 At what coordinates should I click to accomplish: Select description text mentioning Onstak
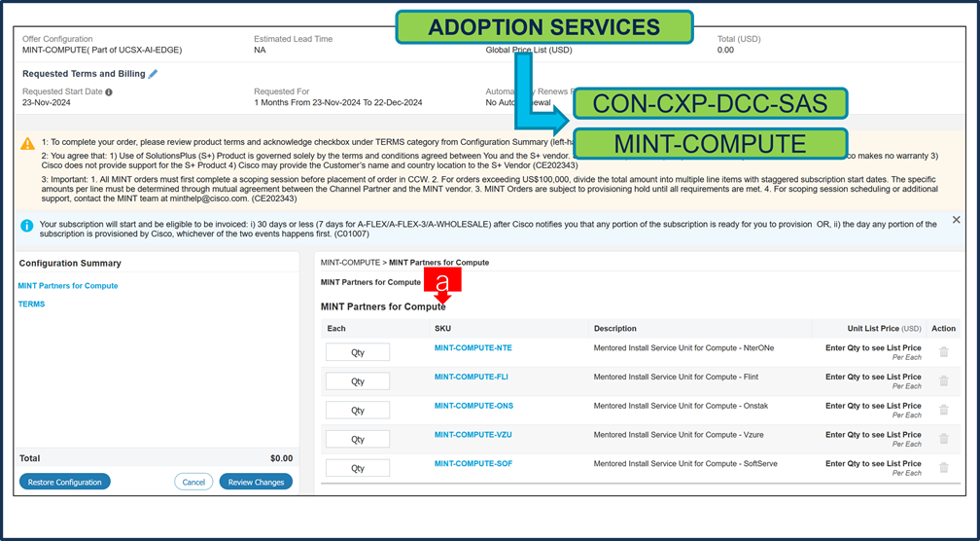click(x=681, y=406)
